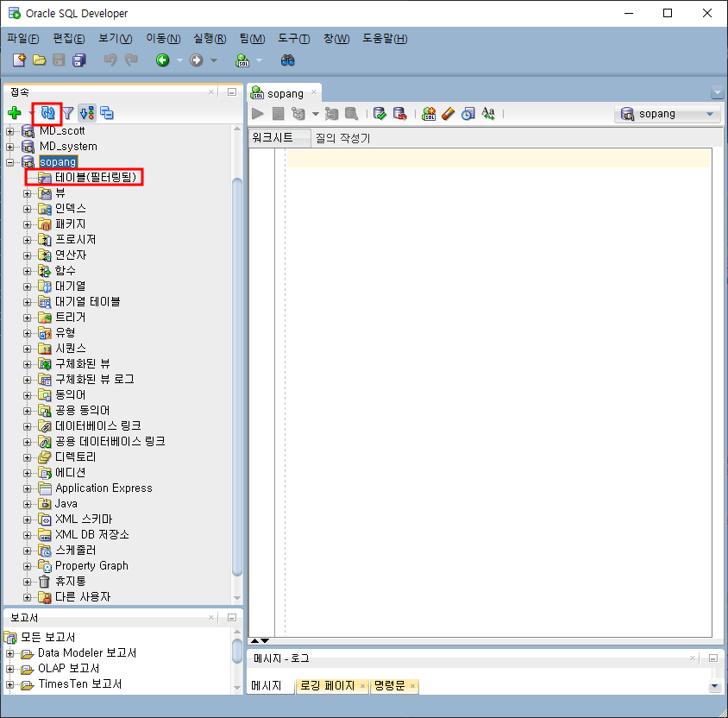Collapse the sopang connection node
The height and width of the screenshot is (718, 728).
pos(9,162)
